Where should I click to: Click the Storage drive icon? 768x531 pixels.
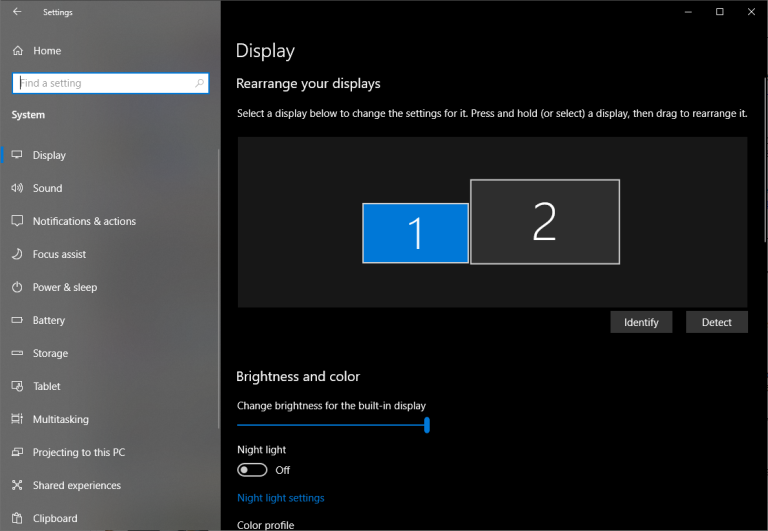pyautogui.click(x=17, y=353)
